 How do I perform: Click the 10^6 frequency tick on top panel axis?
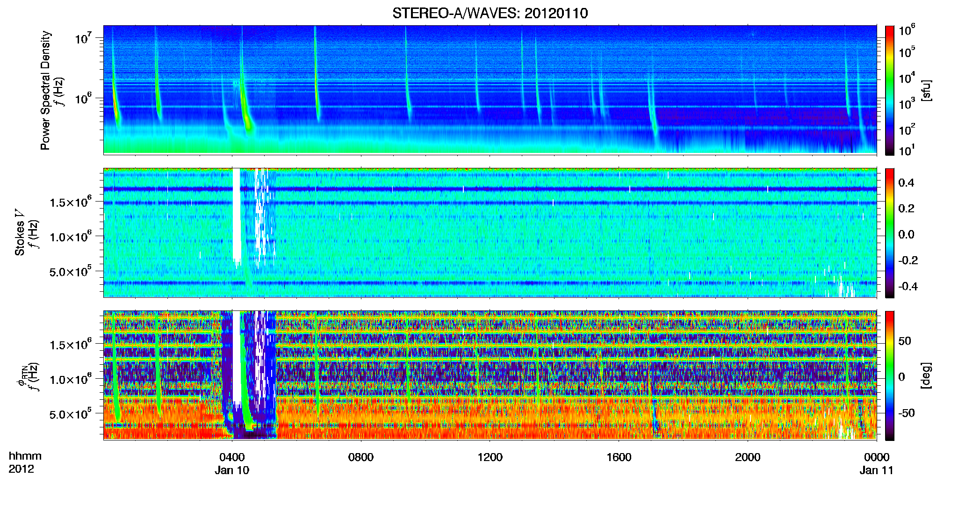point(82,98)
